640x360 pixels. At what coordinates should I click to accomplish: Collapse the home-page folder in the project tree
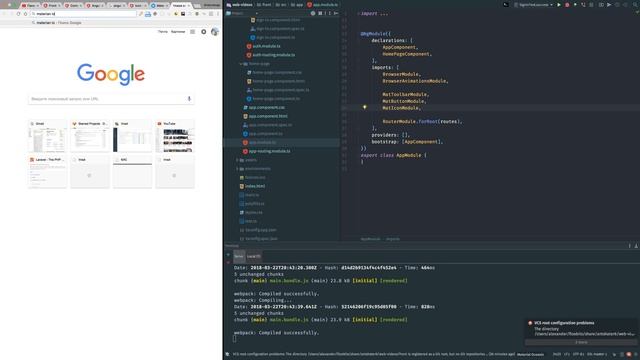pyautogui.click(x=240, y=64)
